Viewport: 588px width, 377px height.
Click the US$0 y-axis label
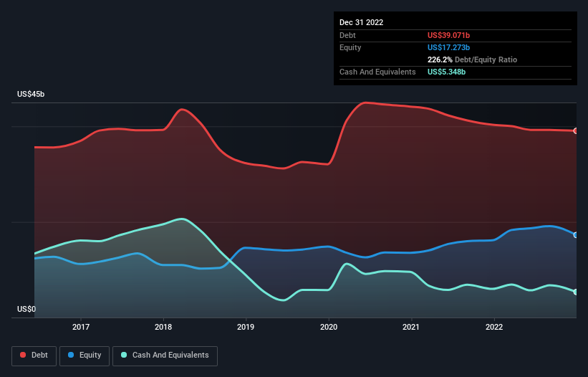coord(26,309)
